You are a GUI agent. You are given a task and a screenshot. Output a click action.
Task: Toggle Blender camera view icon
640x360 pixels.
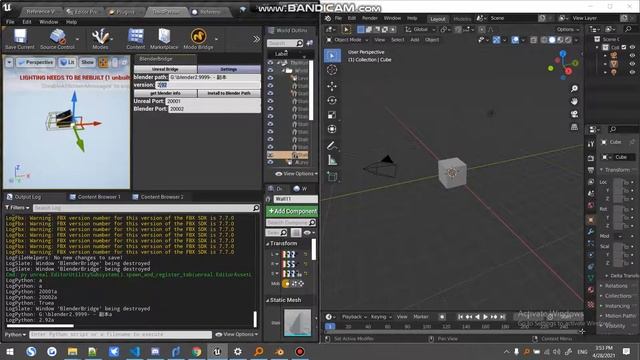coord(574,114)
